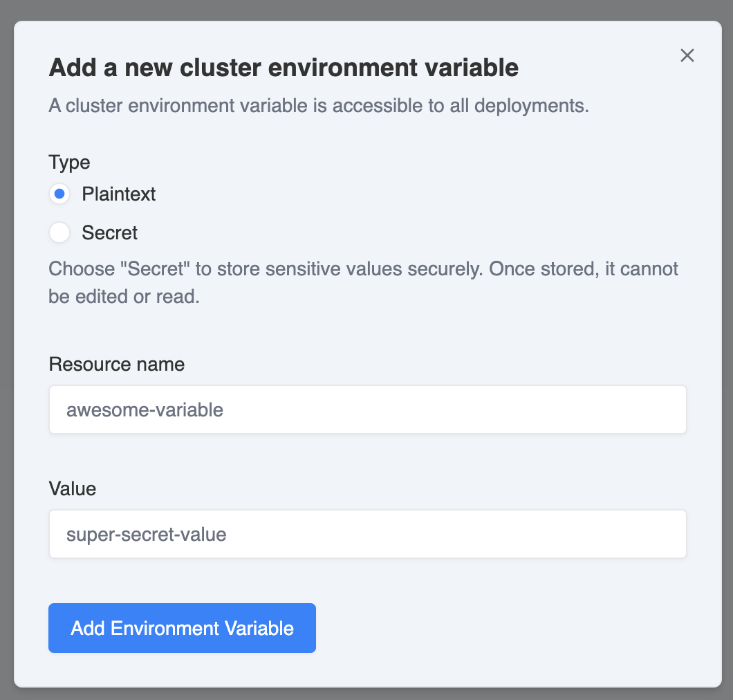Select the super-secret-value text box
This screenshot has width=733, height=700.
[367, 534]
